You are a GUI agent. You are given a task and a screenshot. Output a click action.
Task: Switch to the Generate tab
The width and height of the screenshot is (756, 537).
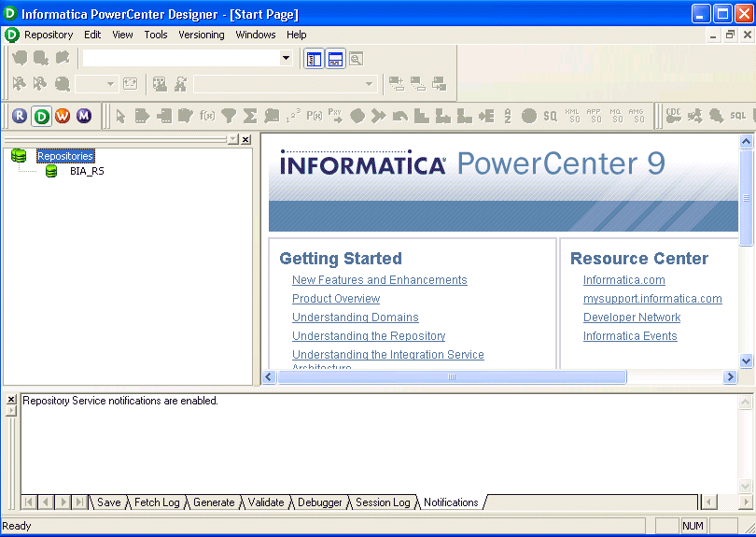pyautogui.click(x=214, y=502)
